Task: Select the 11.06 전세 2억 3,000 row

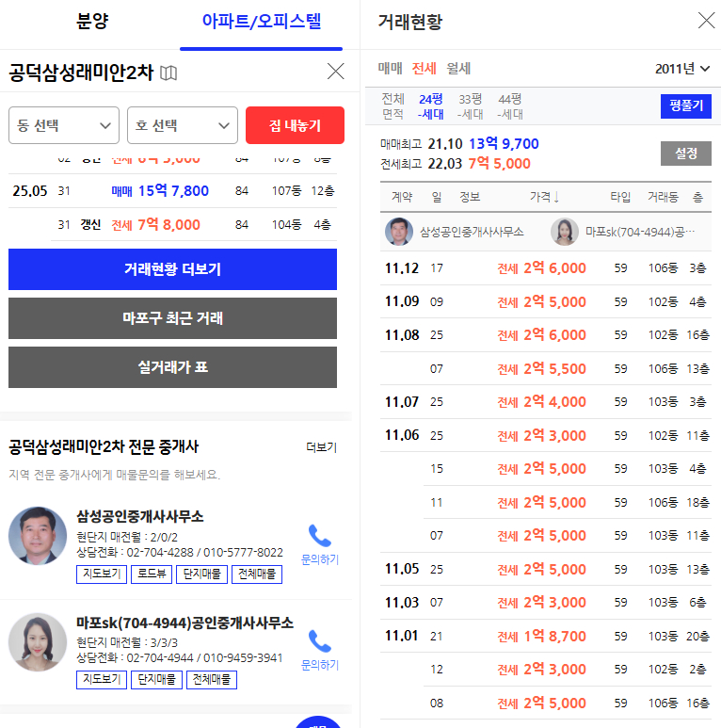Action: [546, 435]
